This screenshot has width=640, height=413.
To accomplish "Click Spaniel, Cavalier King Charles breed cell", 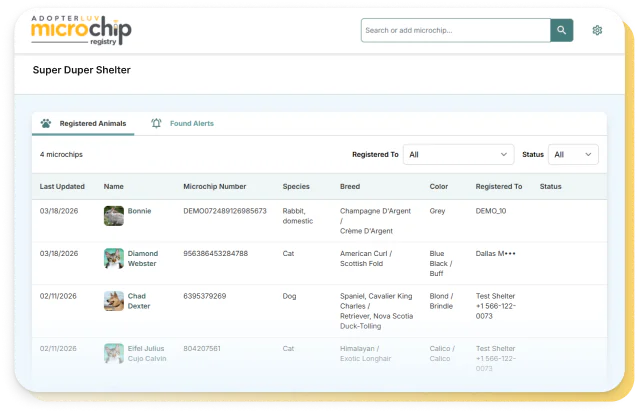I will coord(376,311).
